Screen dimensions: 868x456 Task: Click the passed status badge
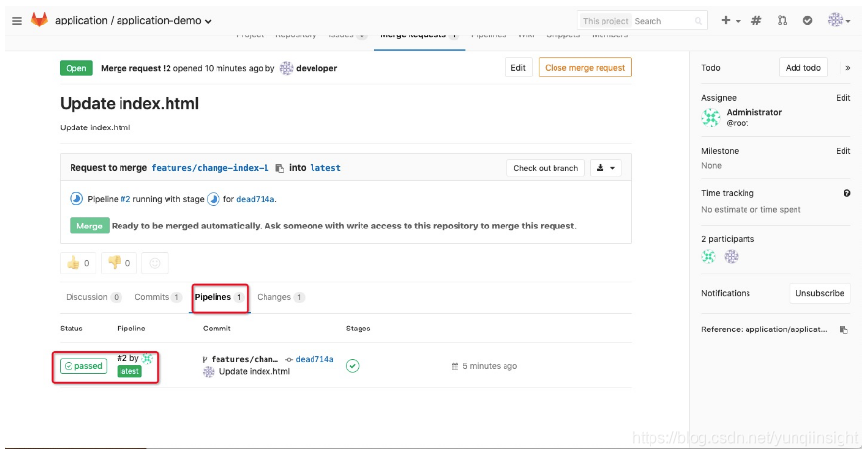pyautogui.click(x=83, y=366)
